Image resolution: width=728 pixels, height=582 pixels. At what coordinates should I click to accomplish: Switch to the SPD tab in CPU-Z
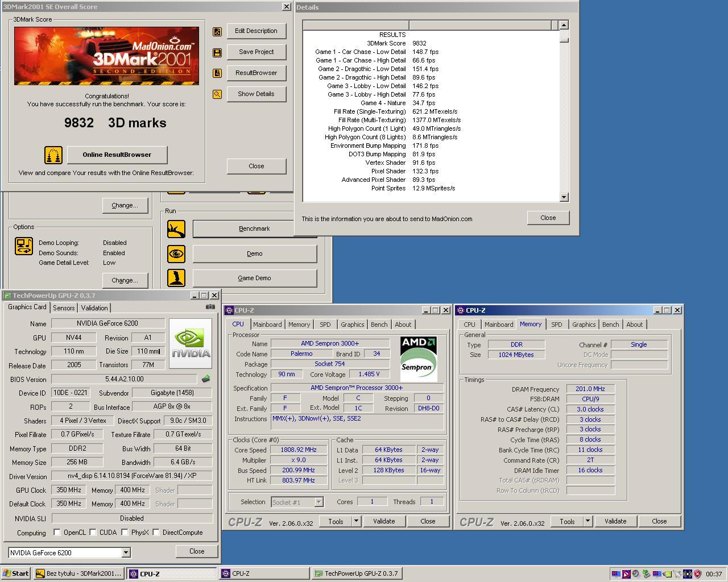[x=325, y=324]
